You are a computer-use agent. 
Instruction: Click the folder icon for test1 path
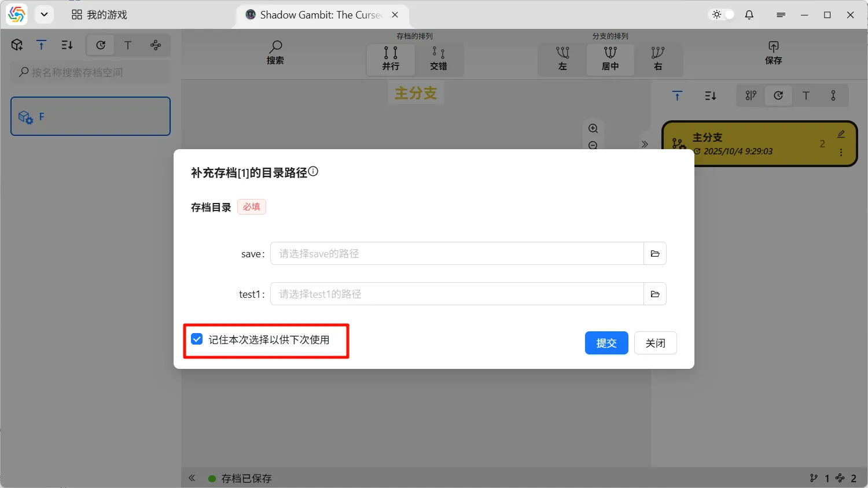tap(655, 294)
